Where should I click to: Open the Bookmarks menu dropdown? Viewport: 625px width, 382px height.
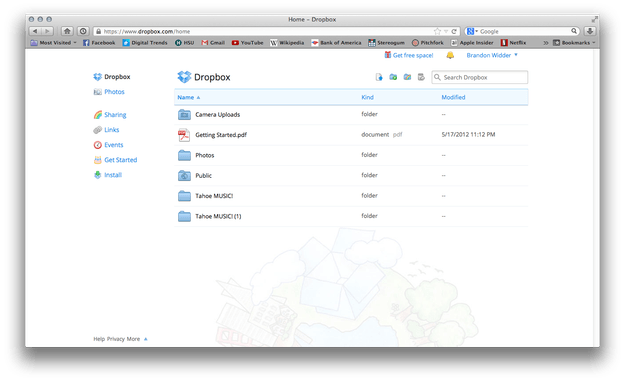(574, 43)
